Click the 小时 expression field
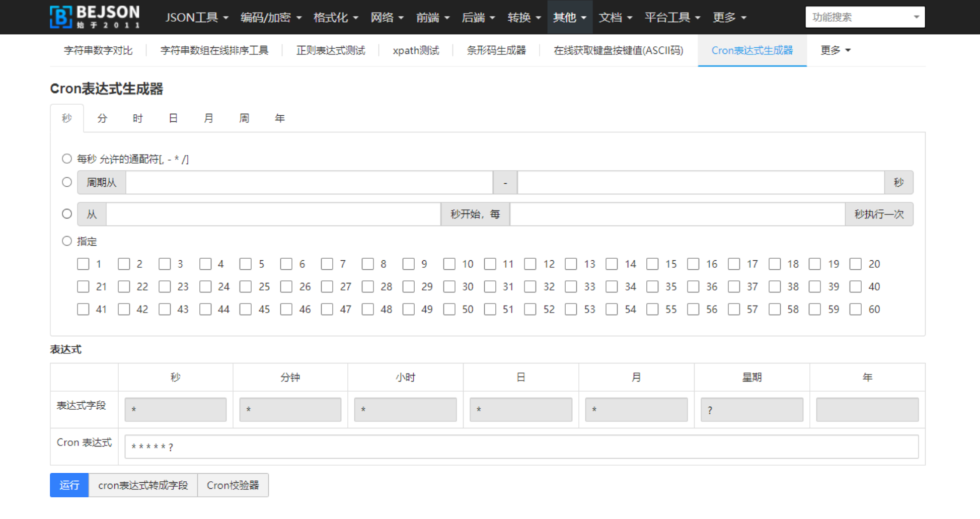The image size is (980, 519). pos(406,410)
